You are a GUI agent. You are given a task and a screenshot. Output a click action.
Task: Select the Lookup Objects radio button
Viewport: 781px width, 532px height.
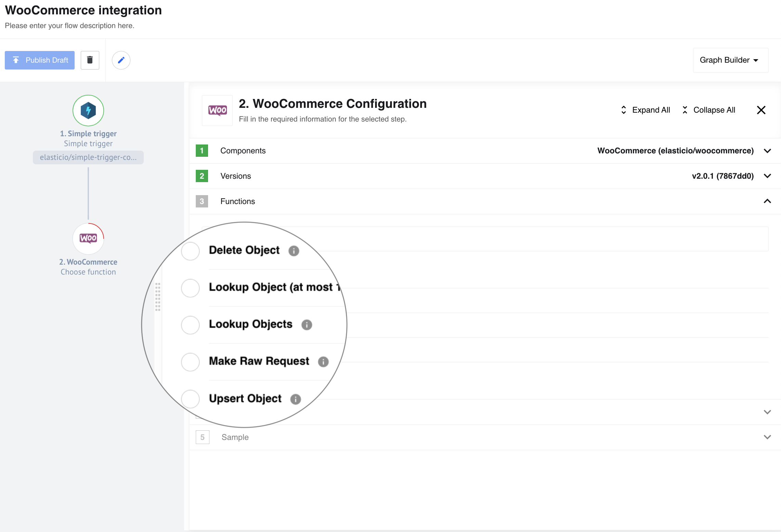(190, 325)
